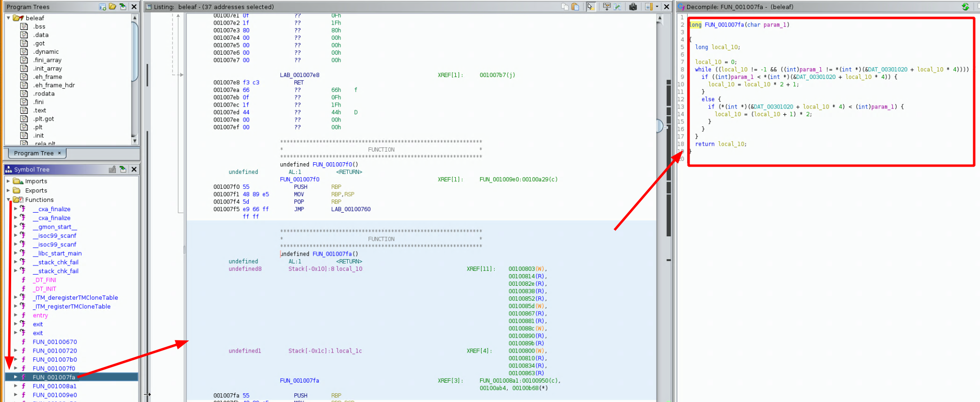This screenshot has height=402, width=980.
Task: Select function FUN_001009e0
Action: pos(55,395)
